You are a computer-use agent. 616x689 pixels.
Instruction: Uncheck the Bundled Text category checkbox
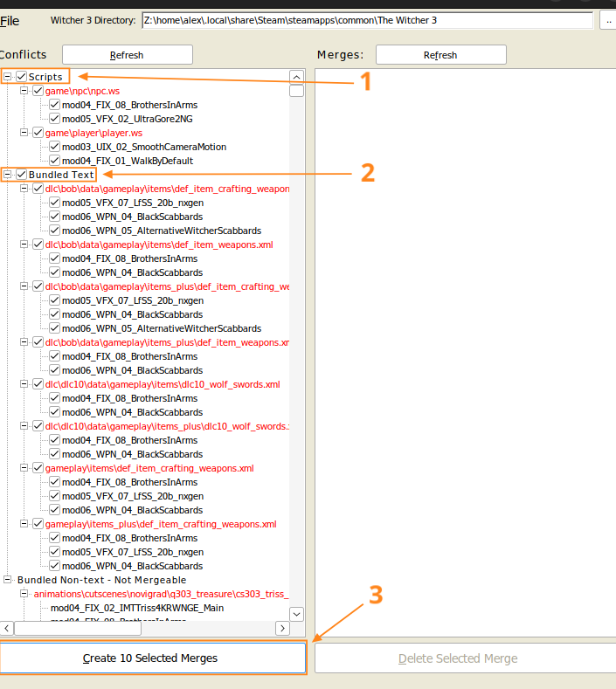tap(22, 175)
